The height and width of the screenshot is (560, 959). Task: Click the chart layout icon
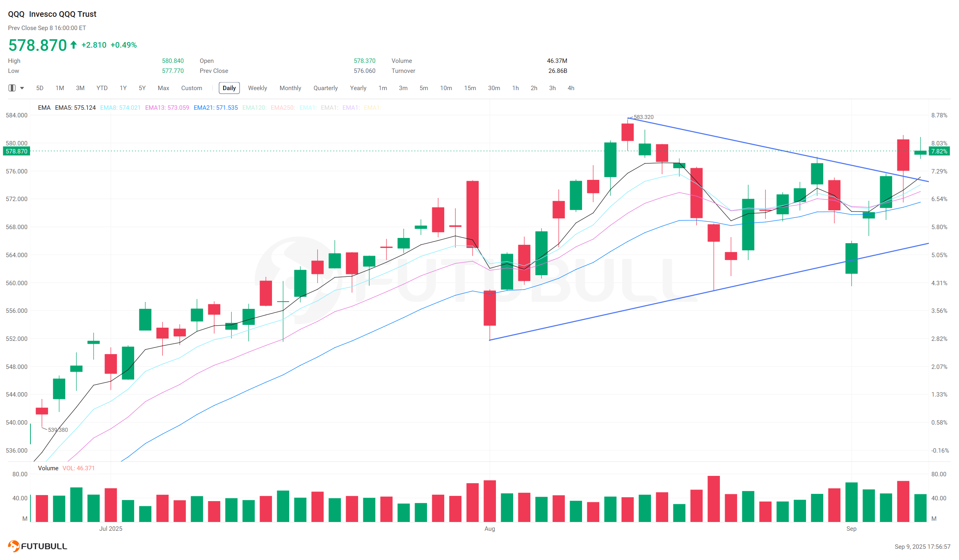click(x=12, y=88)
